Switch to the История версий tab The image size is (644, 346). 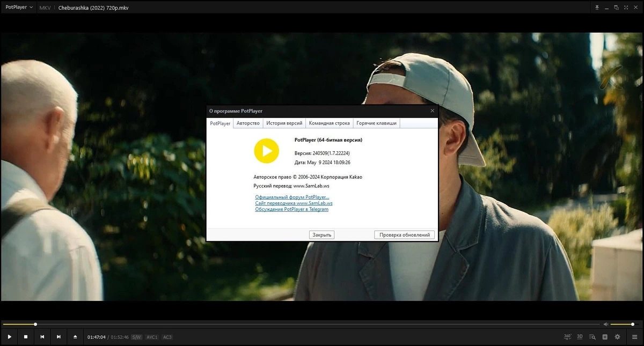click(x=284, y=123)
